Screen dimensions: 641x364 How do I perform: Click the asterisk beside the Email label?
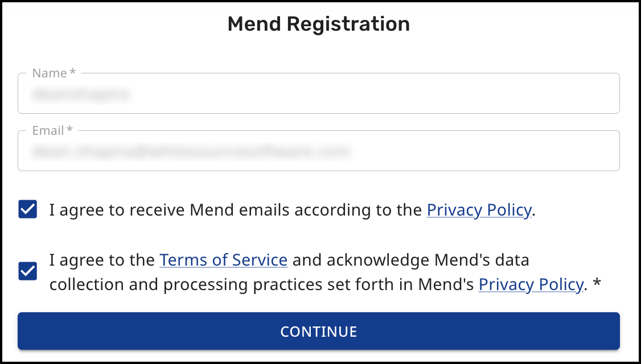(x=69, y=130)
